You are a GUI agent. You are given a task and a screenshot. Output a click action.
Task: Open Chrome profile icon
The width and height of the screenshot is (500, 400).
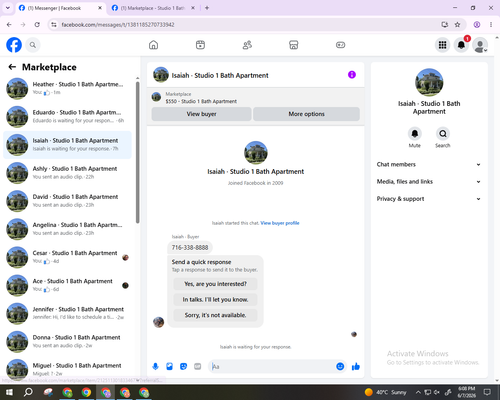click(x=477, y=25)
